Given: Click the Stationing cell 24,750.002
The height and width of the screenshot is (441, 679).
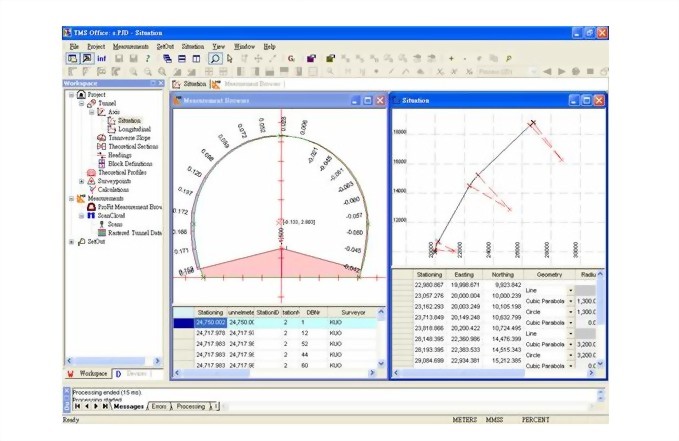Looking at the screenshot, I should 210,323.
